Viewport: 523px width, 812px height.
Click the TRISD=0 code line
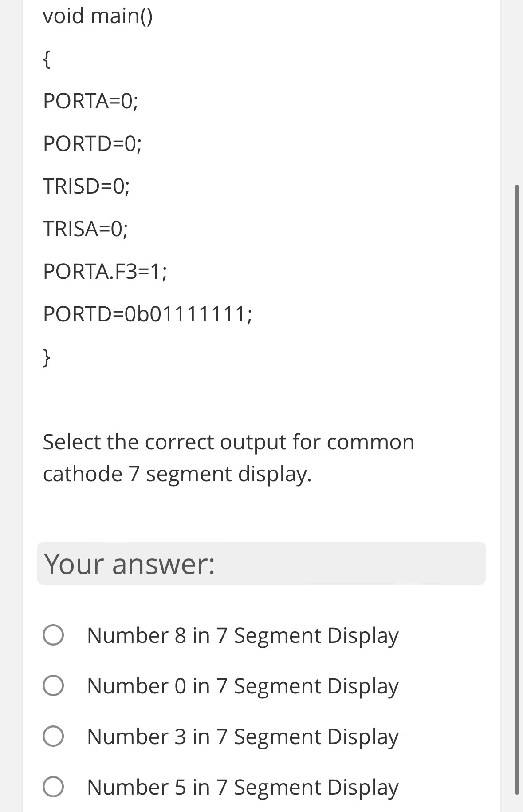click(x=87, y=186)
